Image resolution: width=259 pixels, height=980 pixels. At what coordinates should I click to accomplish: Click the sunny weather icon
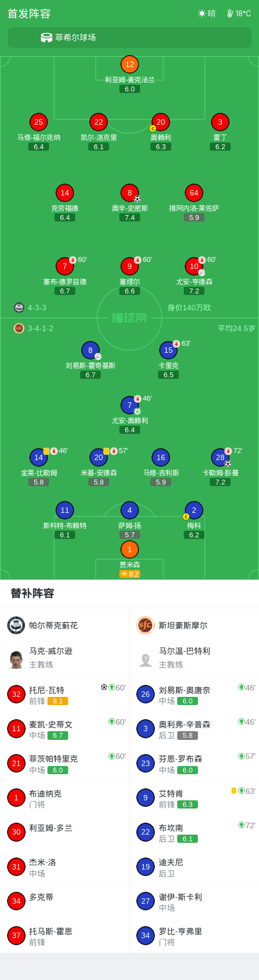pos(202,14)
